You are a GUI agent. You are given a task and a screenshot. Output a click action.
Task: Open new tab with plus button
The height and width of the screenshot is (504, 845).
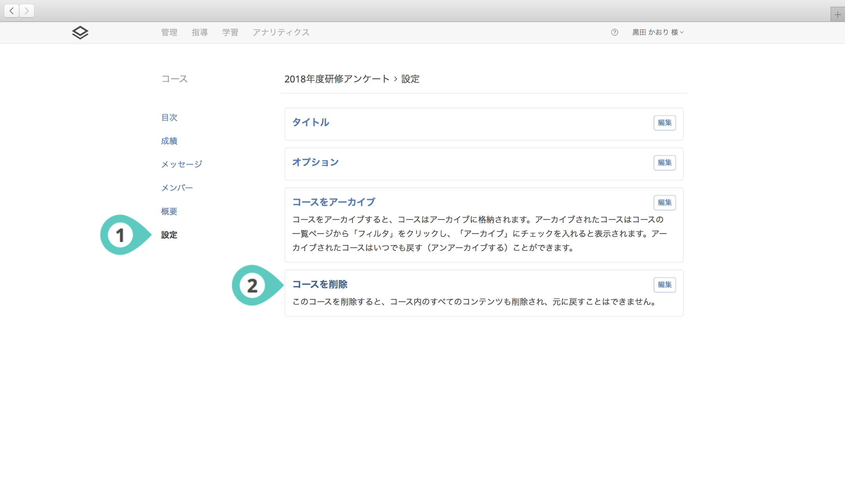click(x=837, y=15)
